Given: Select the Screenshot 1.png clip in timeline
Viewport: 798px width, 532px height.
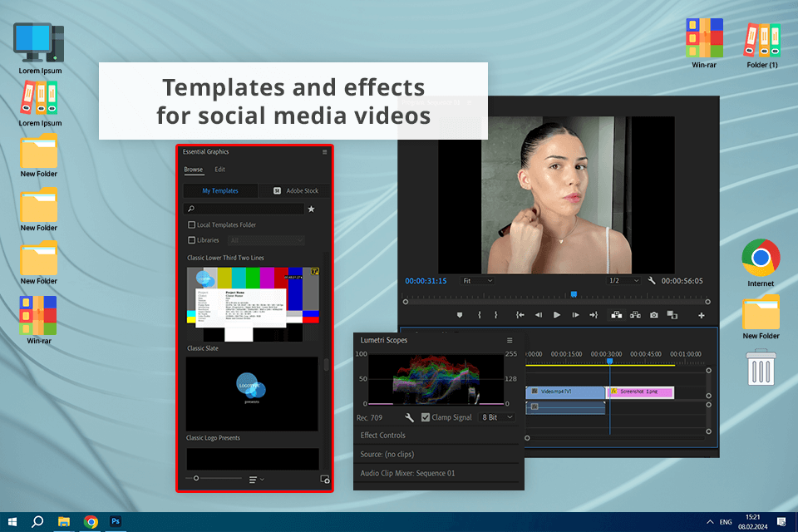Looking at the screenshot, I should 640,392.
